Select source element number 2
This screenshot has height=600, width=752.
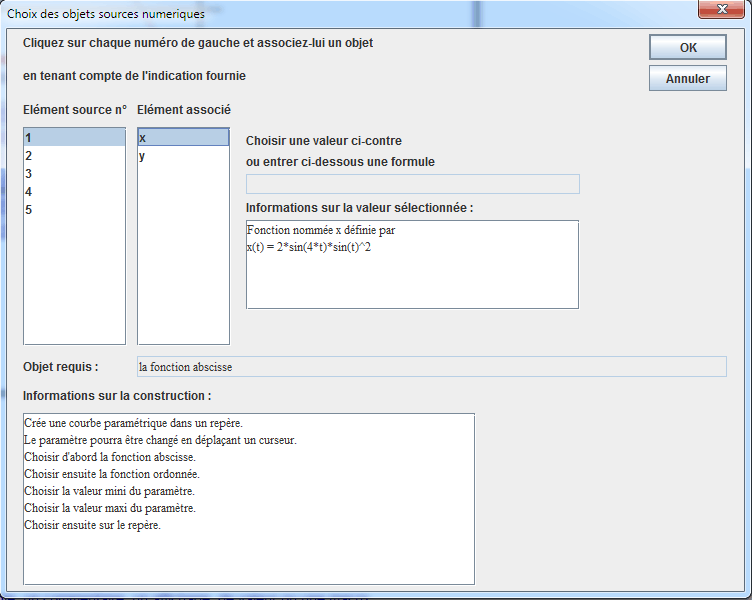[x=74, y=155]
